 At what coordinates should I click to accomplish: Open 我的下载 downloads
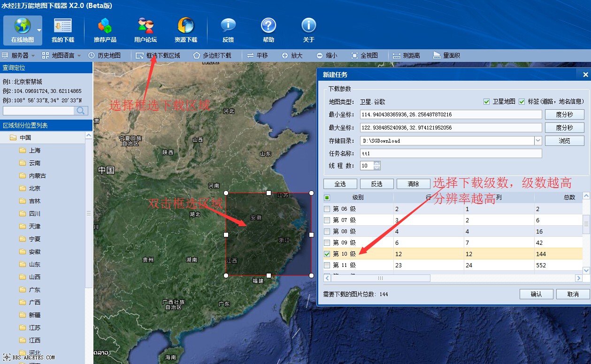63,30
